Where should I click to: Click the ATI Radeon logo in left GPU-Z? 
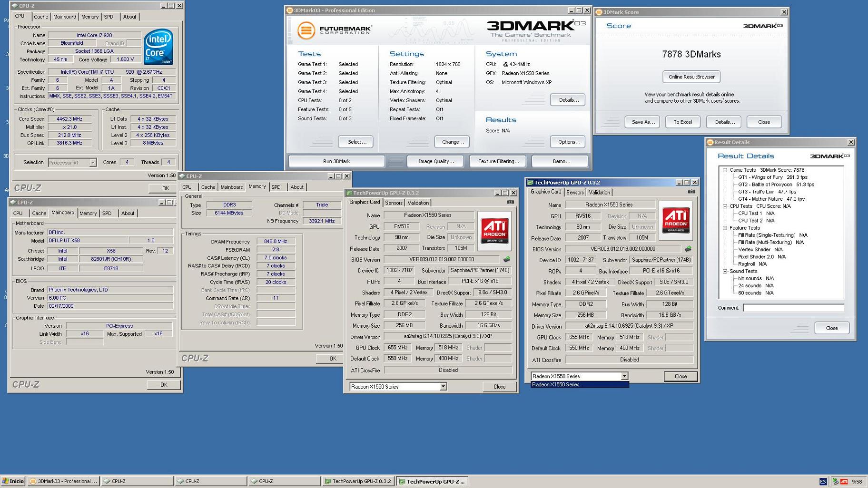click(x=494, y=231)
